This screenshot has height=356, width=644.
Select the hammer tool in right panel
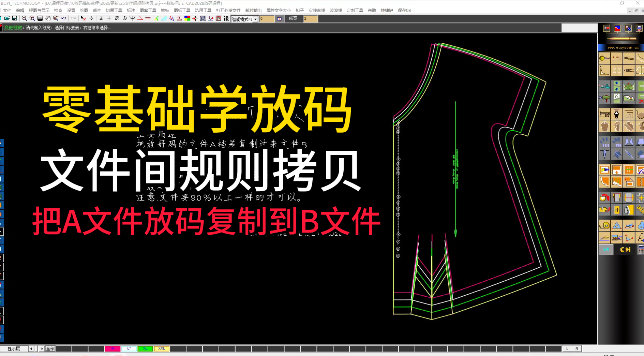click(604, 99)
